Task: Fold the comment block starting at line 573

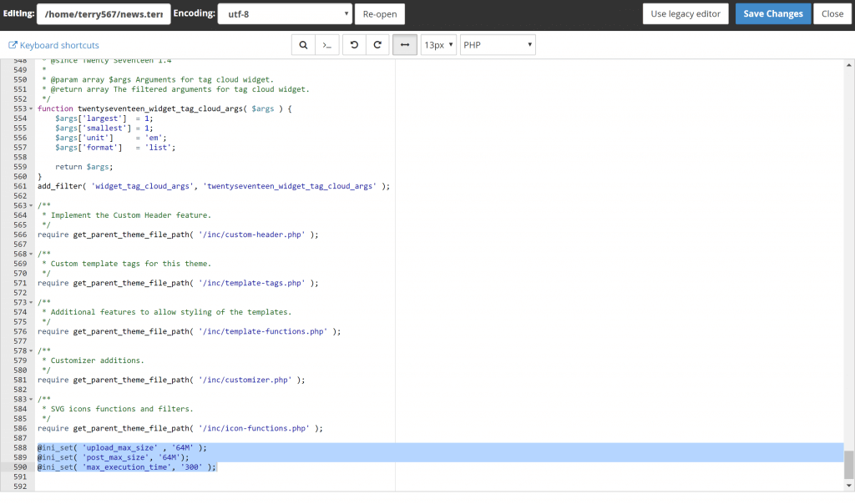Action: click(x=31, y=302)
